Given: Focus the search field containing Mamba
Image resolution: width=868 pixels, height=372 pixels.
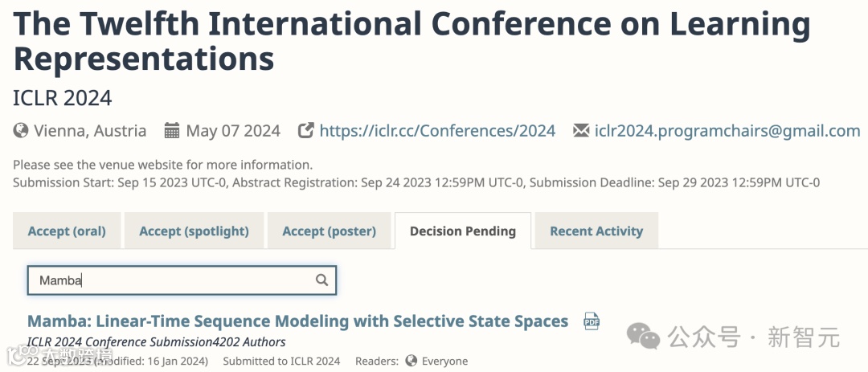Looking at the screenshot, I should (x=173, y=280).
